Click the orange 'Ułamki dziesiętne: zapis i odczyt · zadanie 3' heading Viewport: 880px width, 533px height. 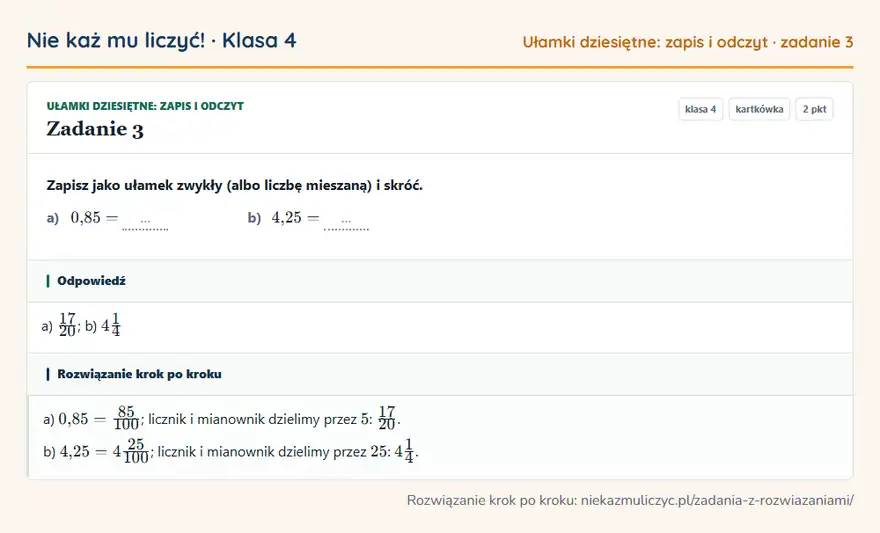(688, 42)
